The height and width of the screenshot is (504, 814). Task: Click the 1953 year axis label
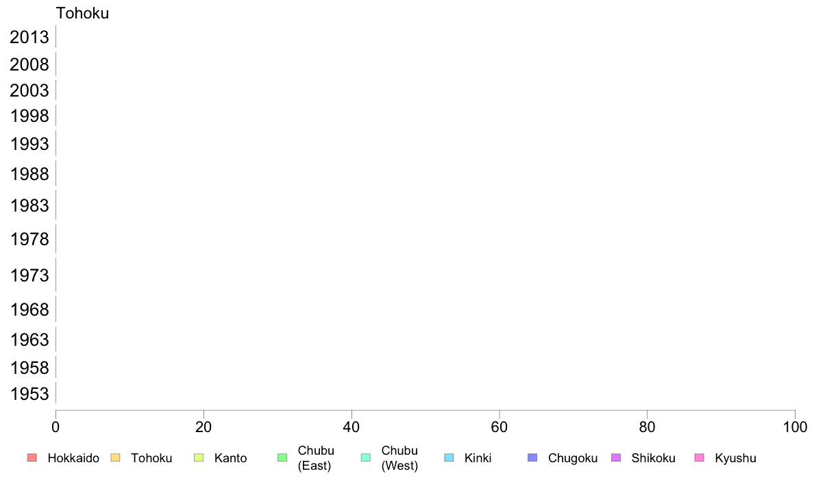coord(29,394)
